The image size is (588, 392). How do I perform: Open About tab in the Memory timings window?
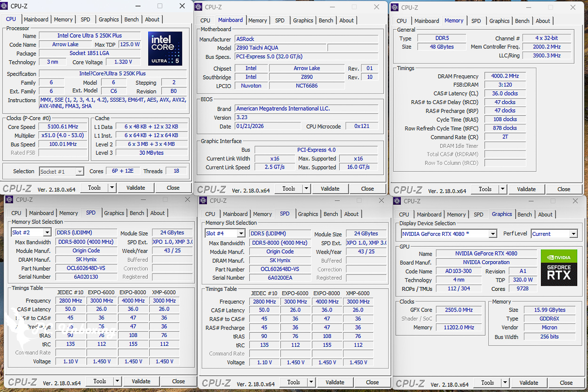click(542, 21)
